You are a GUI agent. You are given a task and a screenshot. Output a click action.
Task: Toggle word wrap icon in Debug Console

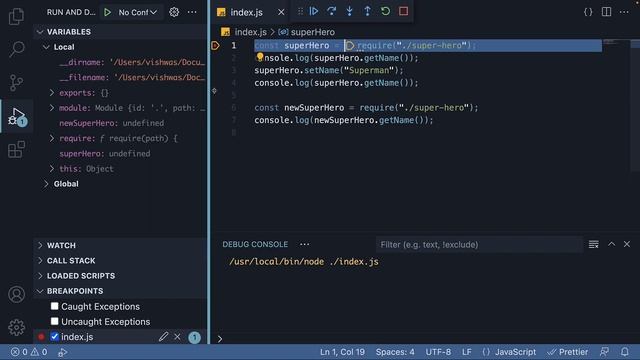593,244
